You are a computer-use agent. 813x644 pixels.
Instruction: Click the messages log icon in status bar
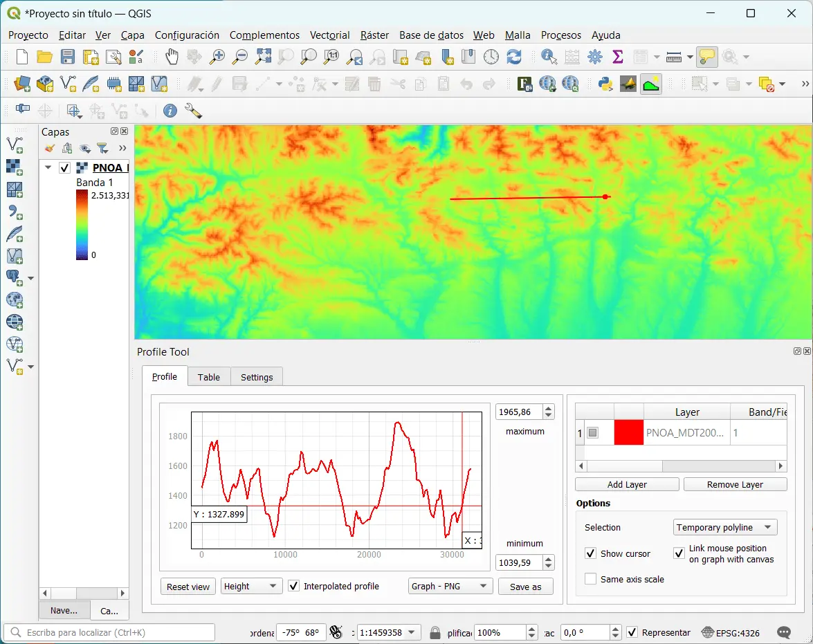[x=784, y=632]
